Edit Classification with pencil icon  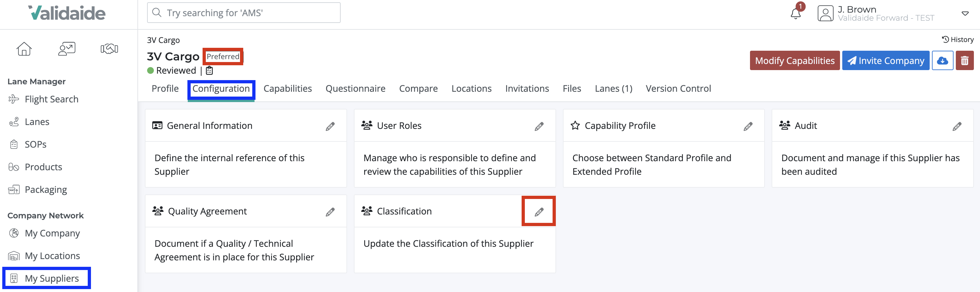tap(539, 212)
